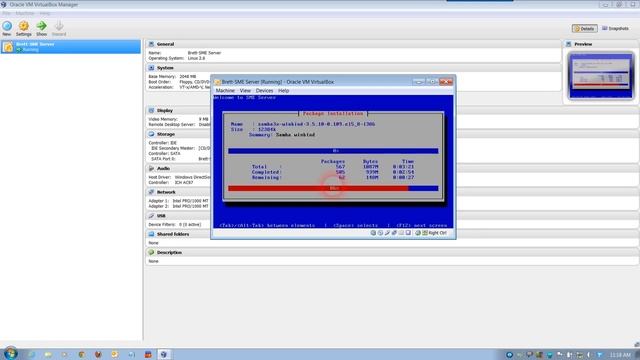Click the Preview panel header icon
Screen dimensions: 640x360
tap(569, 44)
